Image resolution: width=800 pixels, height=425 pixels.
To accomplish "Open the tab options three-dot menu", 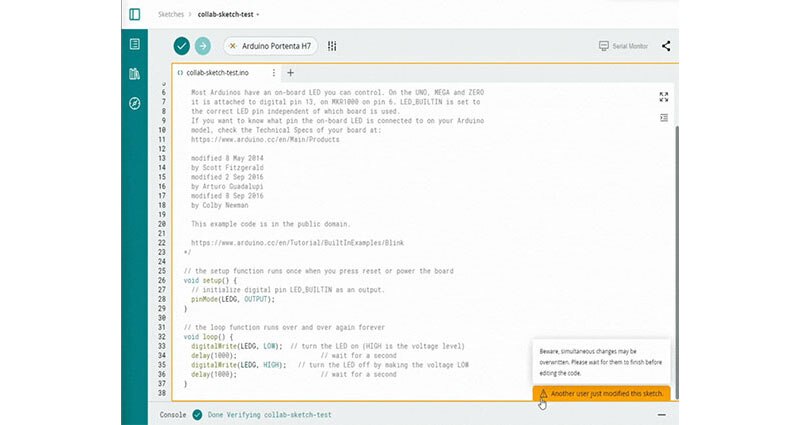I will pos(273,73).
